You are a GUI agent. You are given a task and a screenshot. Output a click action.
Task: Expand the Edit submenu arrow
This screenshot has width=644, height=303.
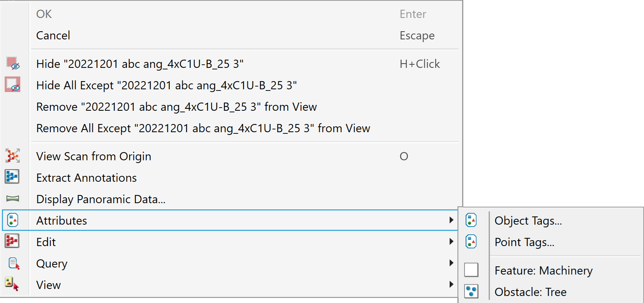[x=451, y=242]
